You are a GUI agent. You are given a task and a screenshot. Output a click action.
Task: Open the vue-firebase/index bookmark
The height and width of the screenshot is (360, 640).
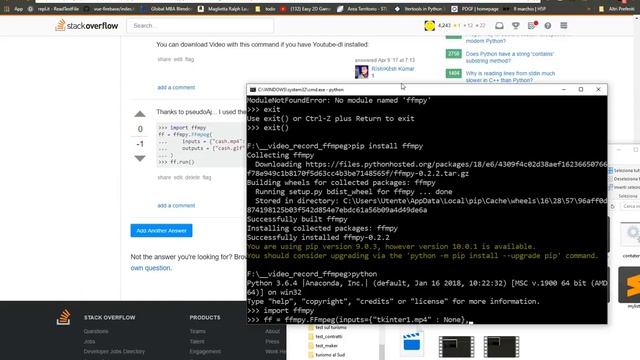[110, 9]
